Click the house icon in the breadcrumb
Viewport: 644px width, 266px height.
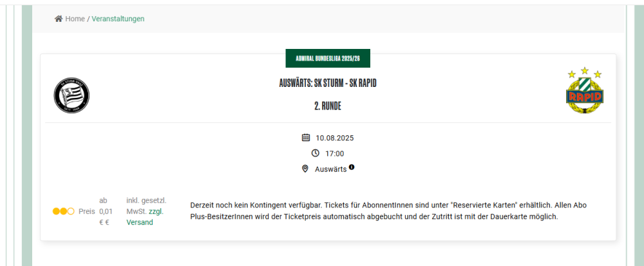tap(59, 19)
